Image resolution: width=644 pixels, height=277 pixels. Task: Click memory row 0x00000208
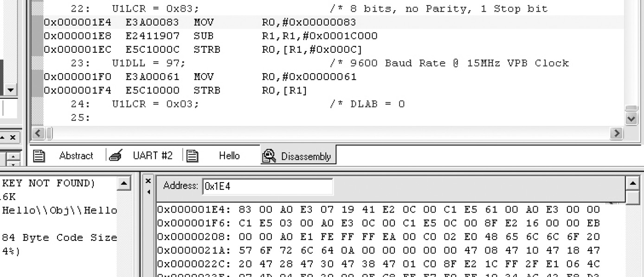coord(379,237)
